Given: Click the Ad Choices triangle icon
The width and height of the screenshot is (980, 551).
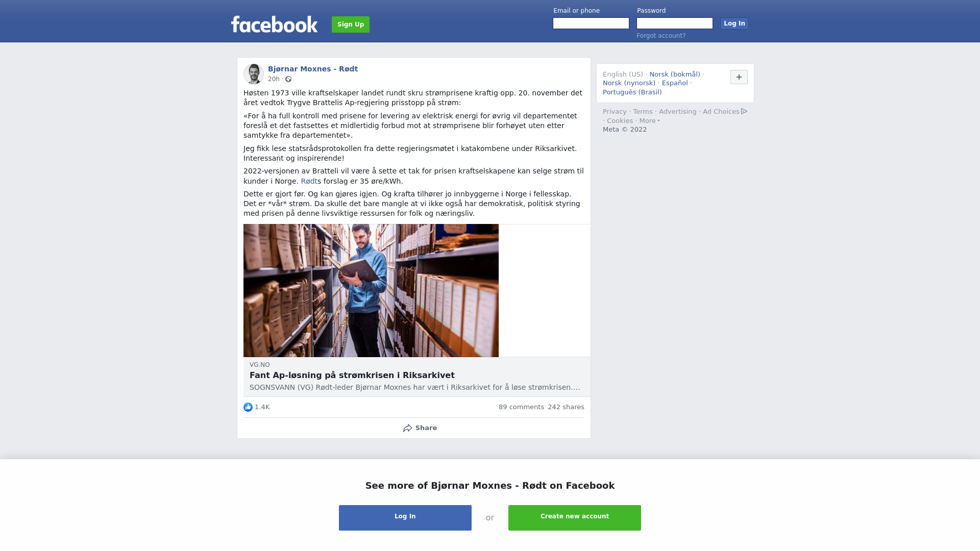Looking at the screenshot, I should (744, 111).
